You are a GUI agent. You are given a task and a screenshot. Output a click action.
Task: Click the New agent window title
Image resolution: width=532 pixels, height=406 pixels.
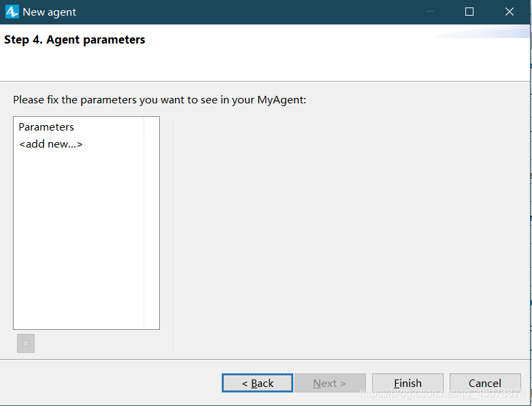[49, 12]
